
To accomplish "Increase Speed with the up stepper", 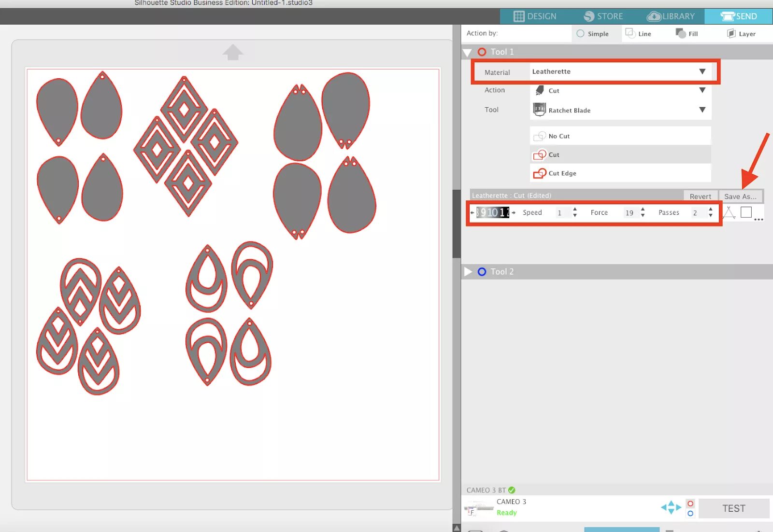I will (575, 210).
